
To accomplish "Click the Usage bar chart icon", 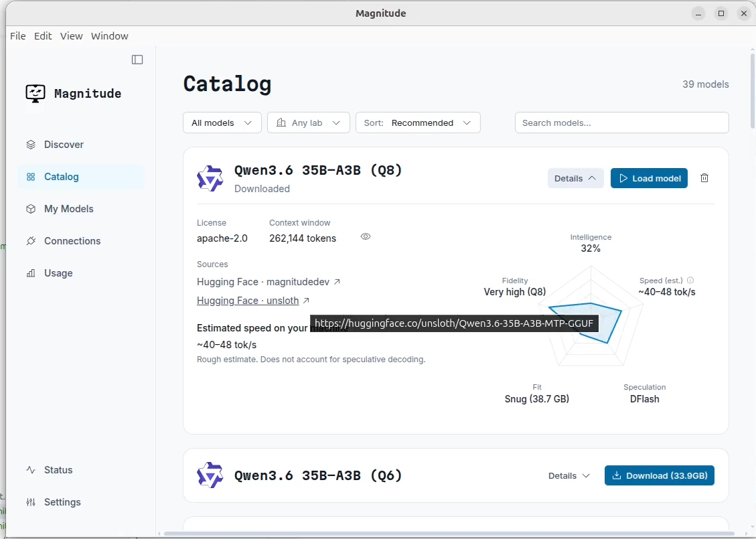I will click(31, 273).
